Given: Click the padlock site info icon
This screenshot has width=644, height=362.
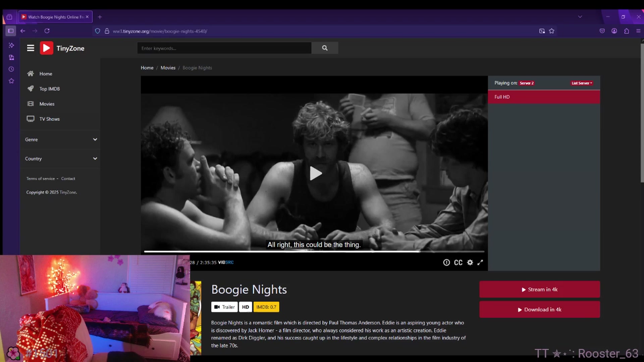Looking at the screenshot, I should click(x=107, y=31).
